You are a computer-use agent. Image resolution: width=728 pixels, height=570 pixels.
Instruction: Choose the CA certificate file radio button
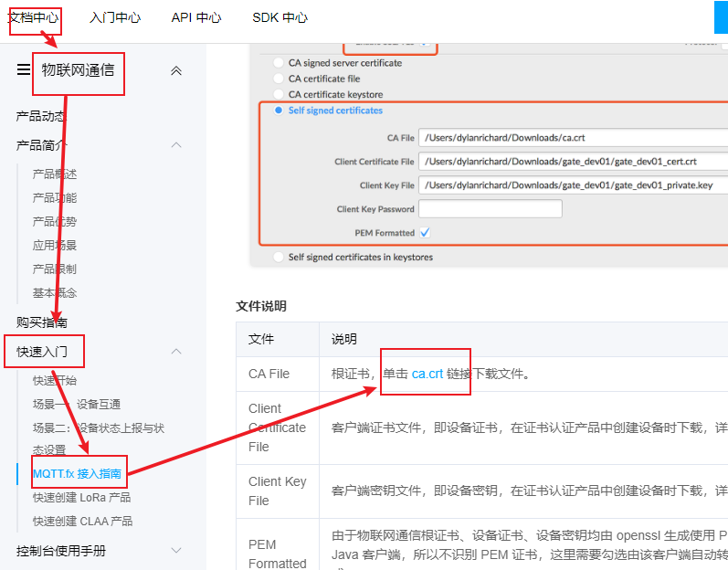pos(279,79)
